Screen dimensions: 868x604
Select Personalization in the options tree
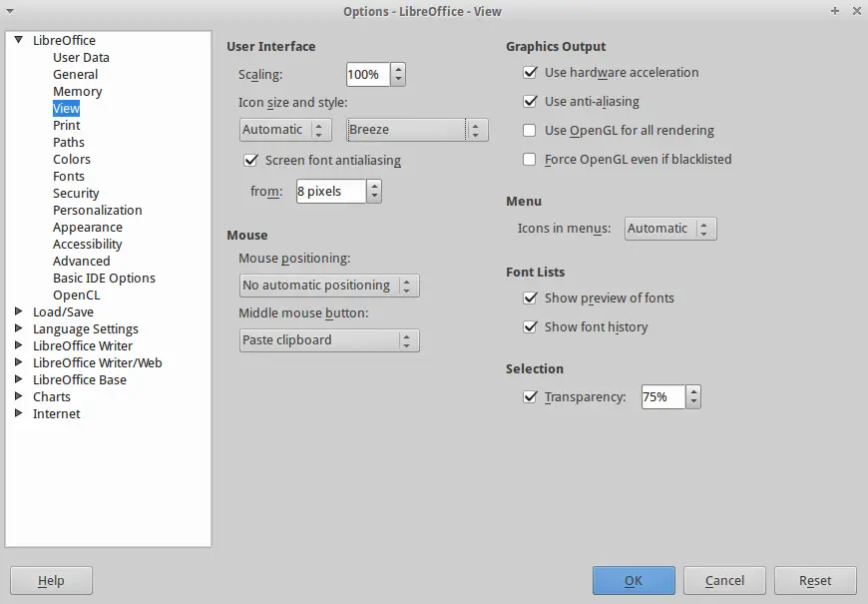(x=98, y=210)
